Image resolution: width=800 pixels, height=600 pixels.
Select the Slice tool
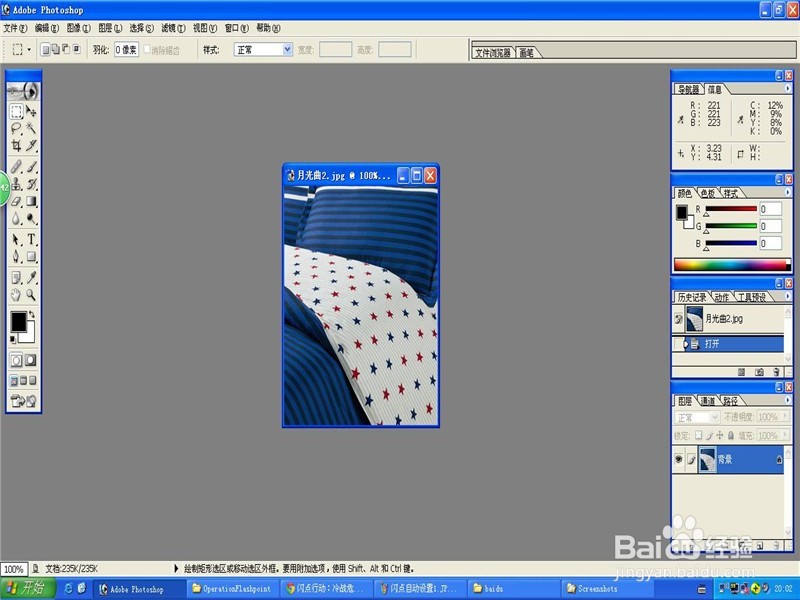click(x=32, y=145)
